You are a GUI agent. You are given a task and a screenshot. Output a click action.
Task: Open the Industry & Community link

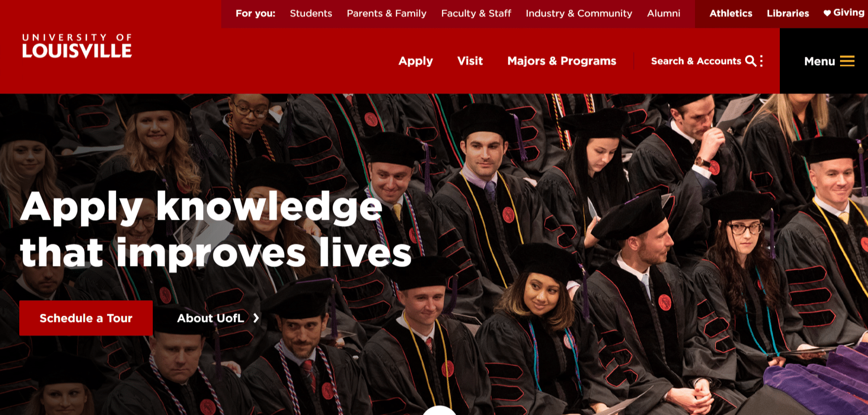click(579, 13)
